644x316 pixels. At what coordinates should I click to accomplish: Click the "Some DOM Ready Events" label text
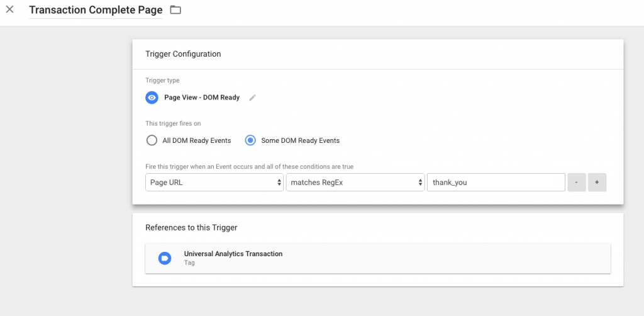click(300, 140)
